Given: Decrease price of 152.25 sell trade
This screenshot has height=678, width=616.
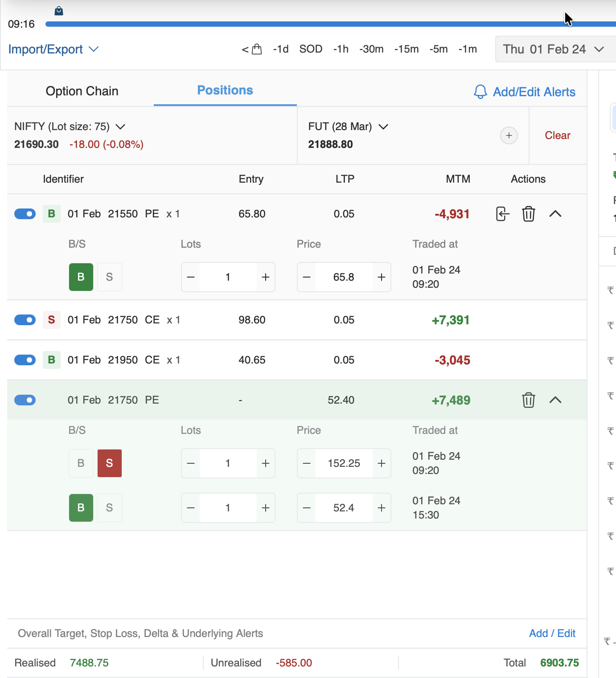Looking at the screenshot, I should (307, 463).
